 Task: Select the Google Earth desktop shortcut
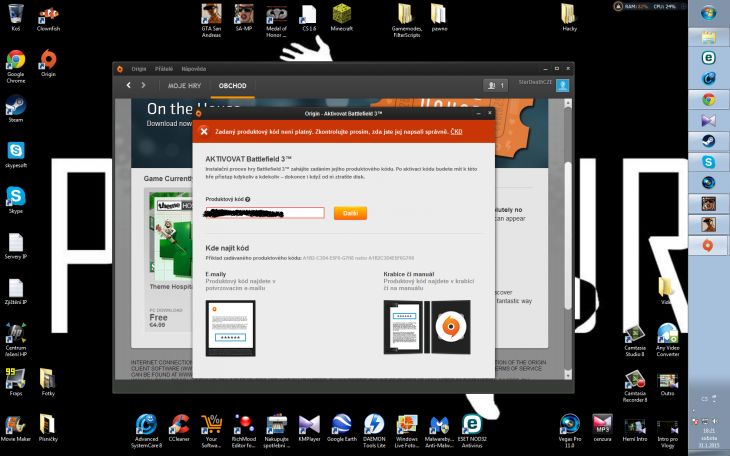click(342, 428)
